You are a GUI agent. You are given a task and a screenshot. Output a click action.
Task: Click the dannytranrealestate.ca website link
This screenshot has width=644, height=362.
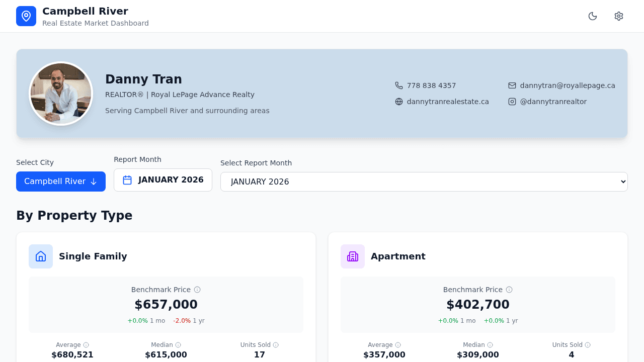coord(448,101)
